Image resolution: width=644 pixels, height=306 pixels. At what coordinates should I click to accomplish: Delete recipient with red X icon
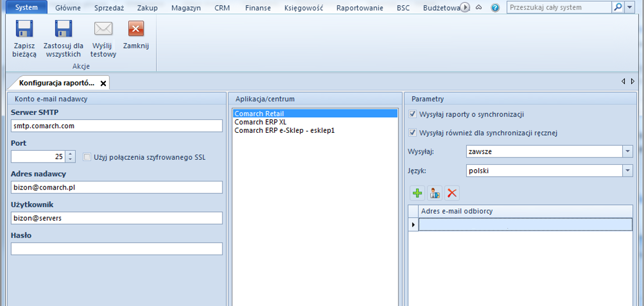452,193
